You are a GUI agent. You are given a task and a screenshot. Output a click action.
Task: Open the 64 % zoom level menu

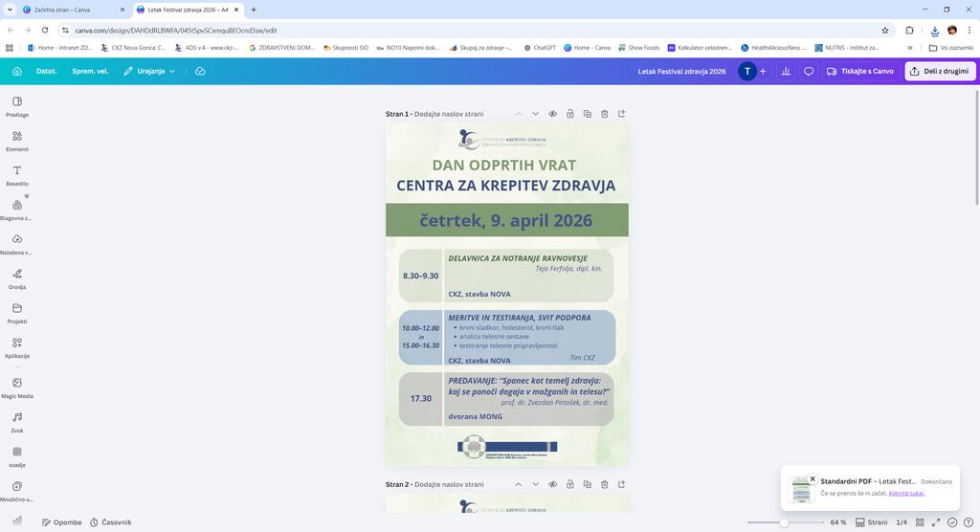pos(837,522)
